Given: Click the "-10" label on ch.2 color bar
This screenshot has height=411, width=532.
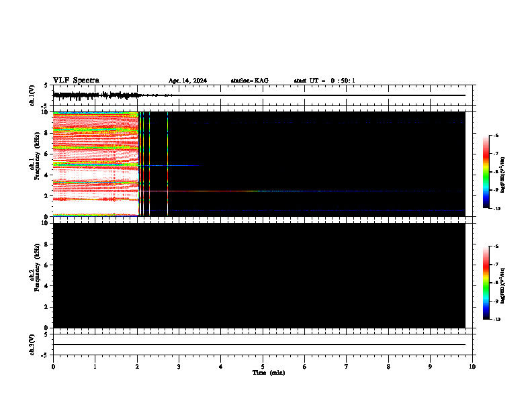Looking at the screenshot, I should tap(496, 319).
